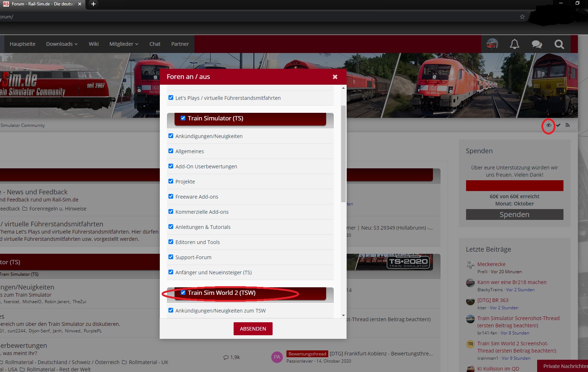Click the dialog scrollbar up arrow
The width and height of the screenshot is (588, 372).
pyautogui.click(x=343, y=88)
